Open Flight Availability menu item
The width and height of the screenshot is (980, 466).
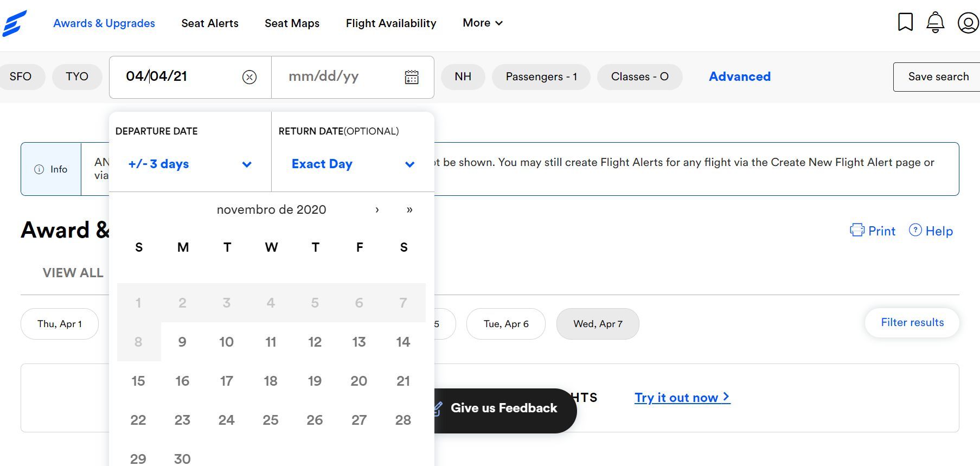point(391,23)
